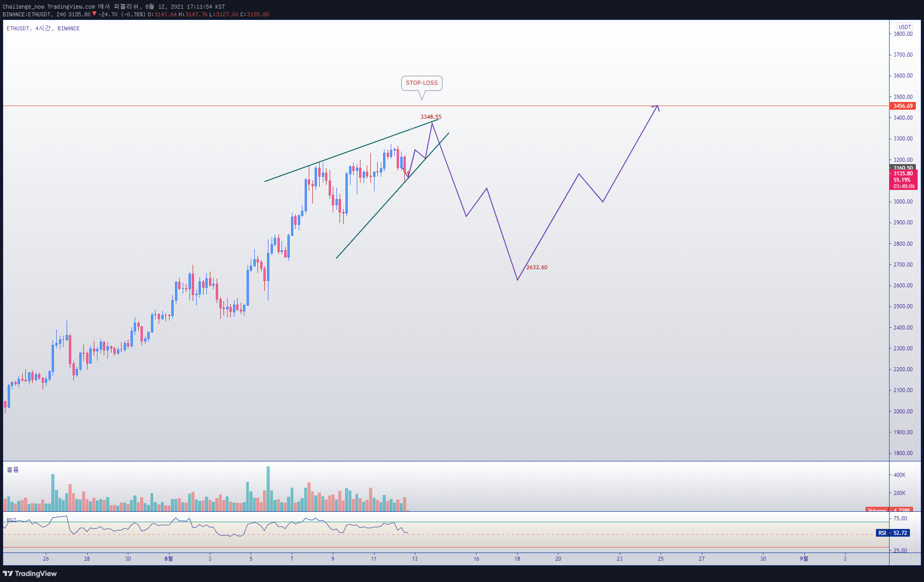Click the 13 date label on the time axis
The width and height of the screenshot is (924, 582).
[414, 559]
